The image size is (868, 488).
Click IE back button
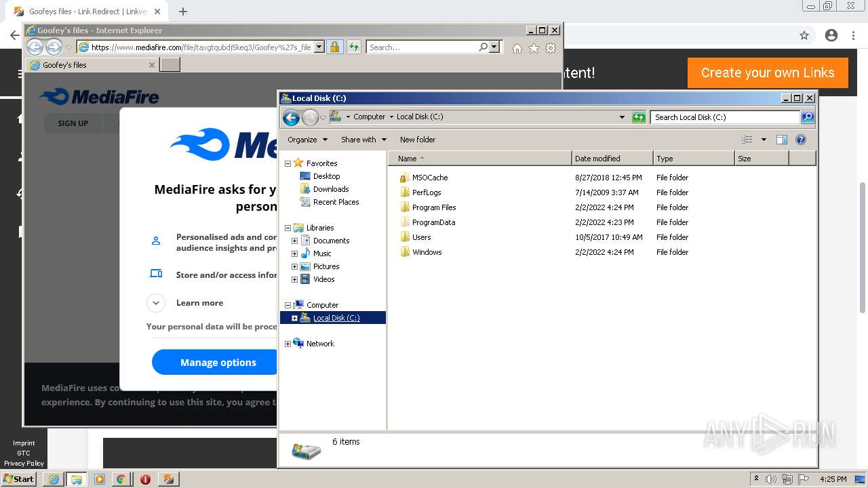click(x=35, y=47)
